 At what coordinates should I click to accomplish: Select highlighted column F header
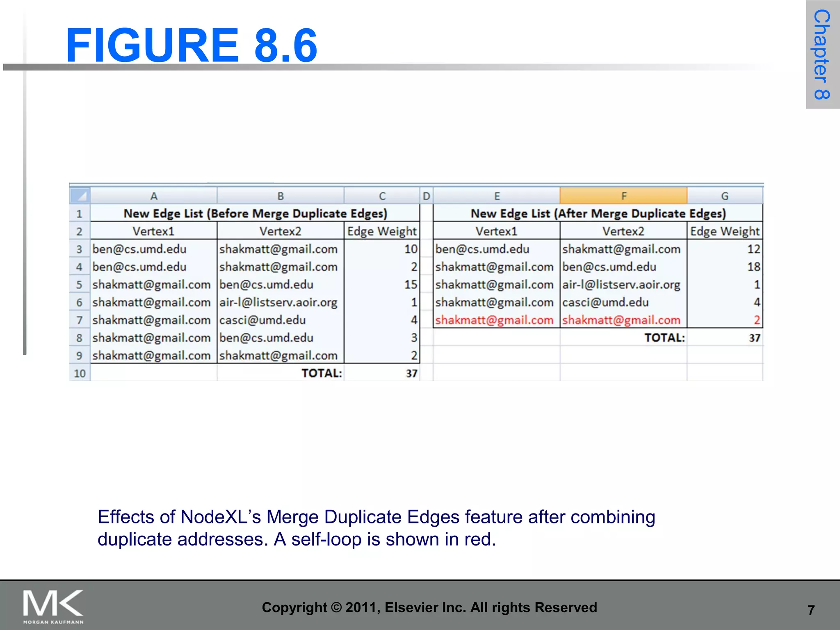tap(623, 196)
